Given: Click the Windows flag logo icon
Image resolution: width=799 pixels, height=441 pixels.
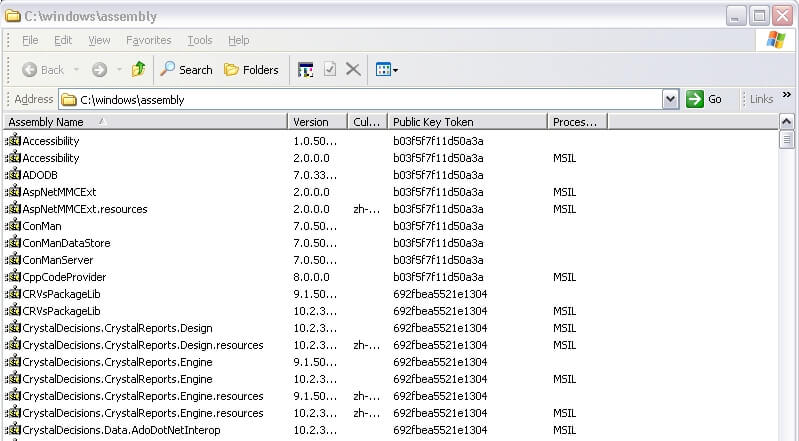Looking at the screenshot, I should click(x=776, y=40).
